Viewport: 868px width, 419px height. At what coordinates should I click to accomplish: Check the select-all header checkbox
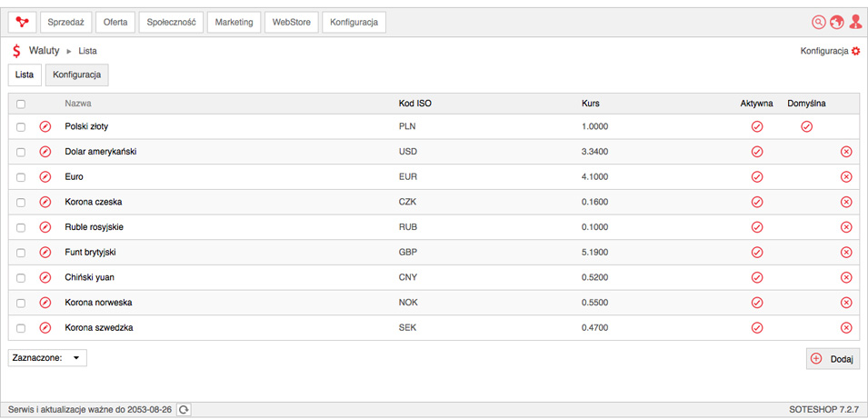[x=21, y=104]
